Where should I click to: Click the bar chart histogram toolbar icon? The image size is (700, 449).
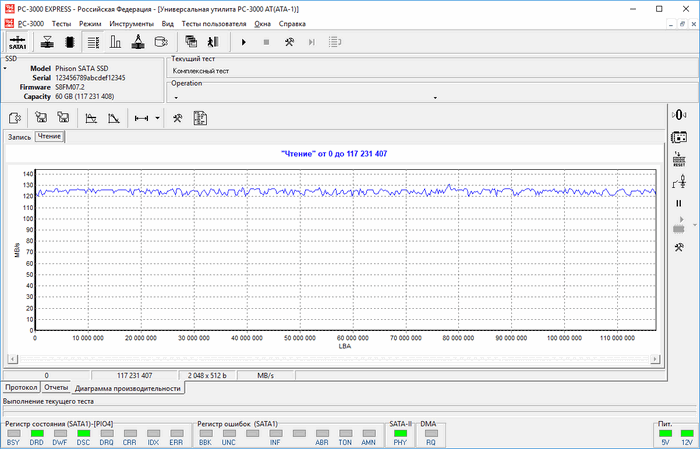click(x=115, y=42)
